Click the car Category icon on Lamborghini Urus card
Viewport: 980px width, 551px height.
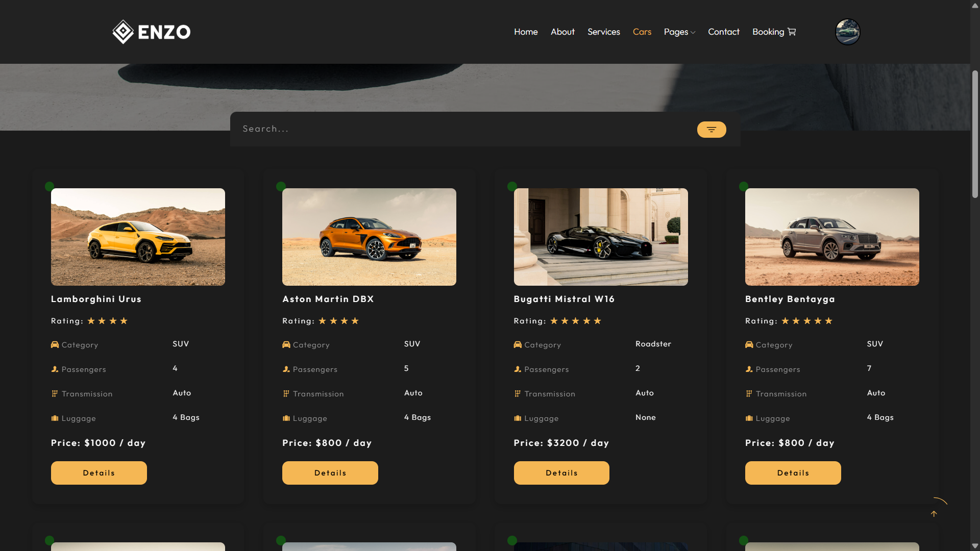pos(55,345)
